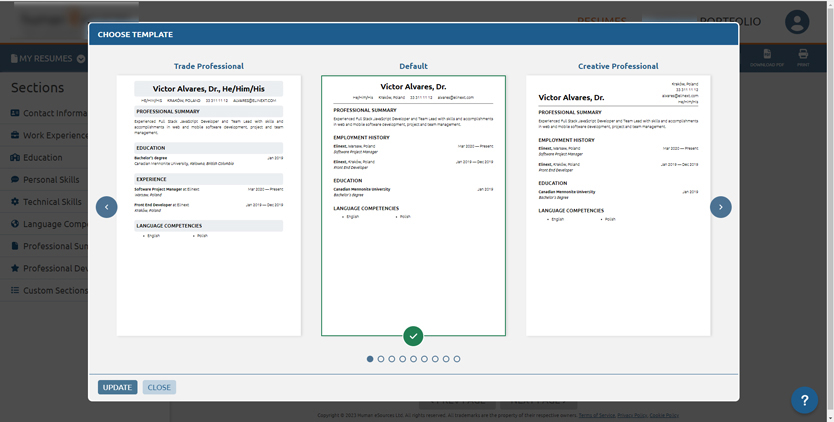The height and width of the screenshot is (422, 834).
Task: Click the next template arrow
Action: (720, 207)
